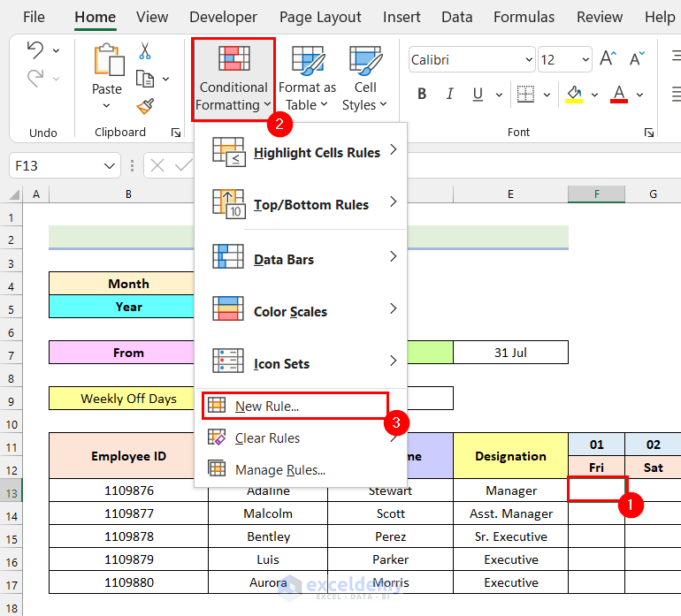This screenshot has height=616, width=681.
Task: Switch to Page Layout tab
Action: 320,17
